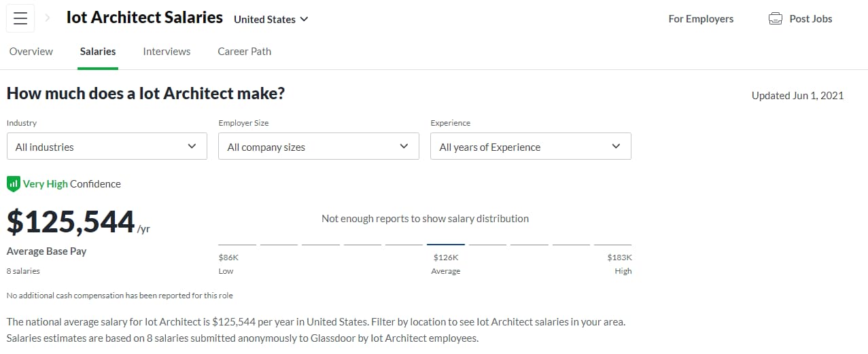
Task: Follow the For Employers link
Action: coord(701,19)
